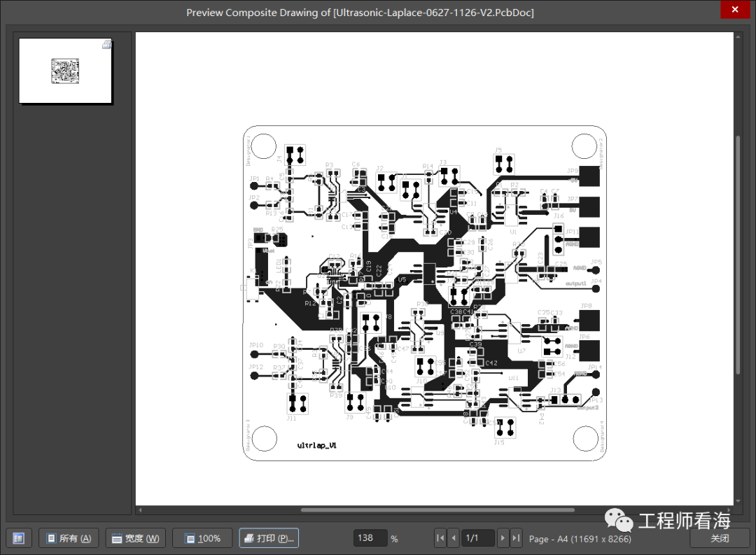Click the horizontal scrollbar thumb
The width and height of the screenshot is (756, 555).
(437, 510)
